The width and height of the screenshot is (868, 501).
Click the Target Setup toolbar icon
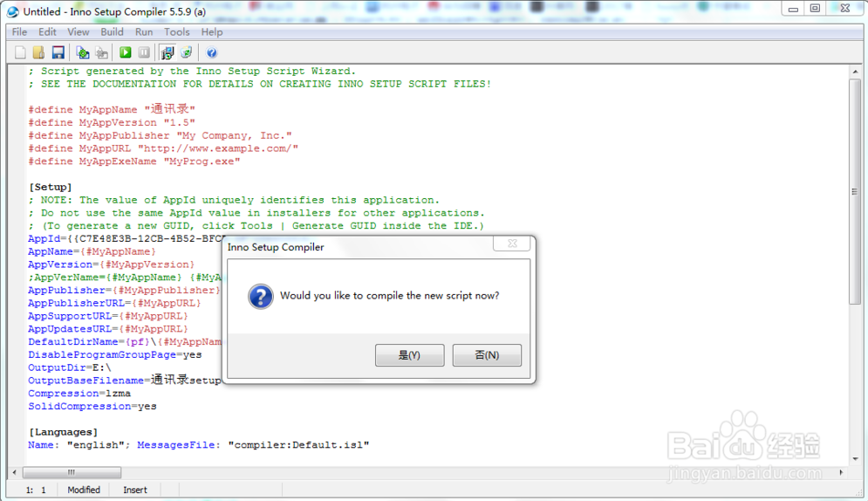(167, 53)
